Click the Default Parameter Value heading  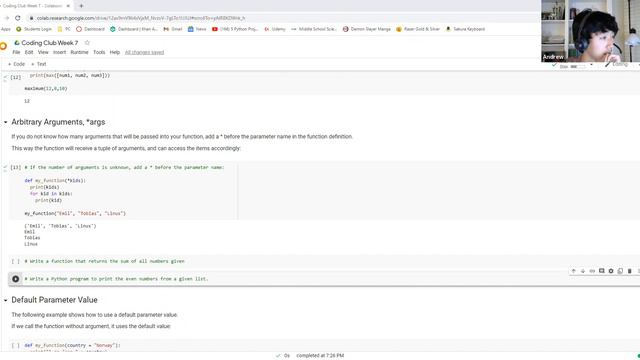tap(54, 300)
